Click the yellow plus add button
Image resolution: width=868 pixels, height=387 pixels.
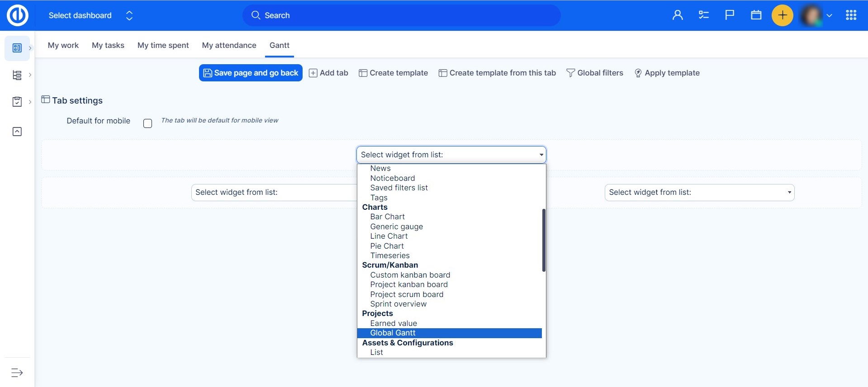[782, 15]
